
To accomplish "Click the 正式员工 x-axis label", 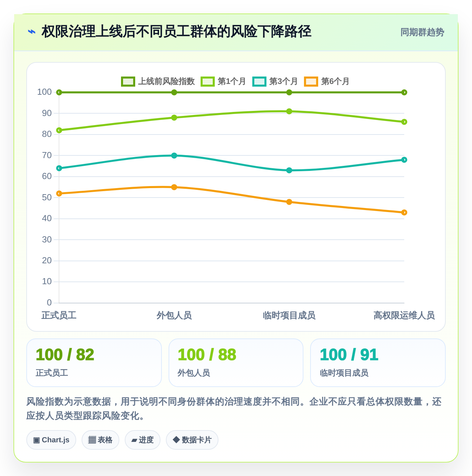I will tap(59, 316).
